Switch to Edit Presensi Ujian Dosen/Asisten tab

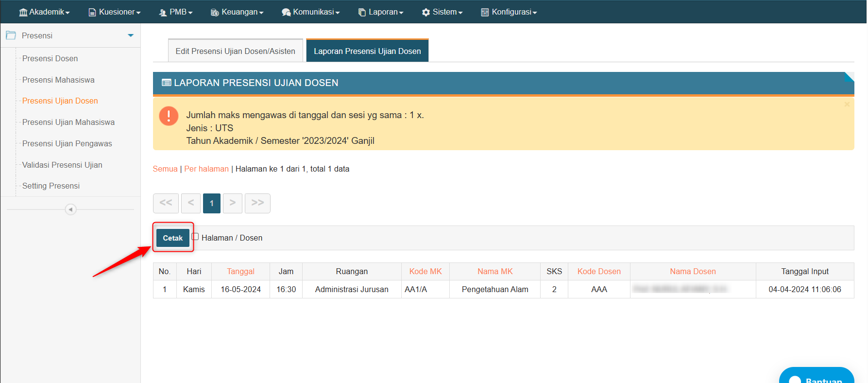pos(235,51)
